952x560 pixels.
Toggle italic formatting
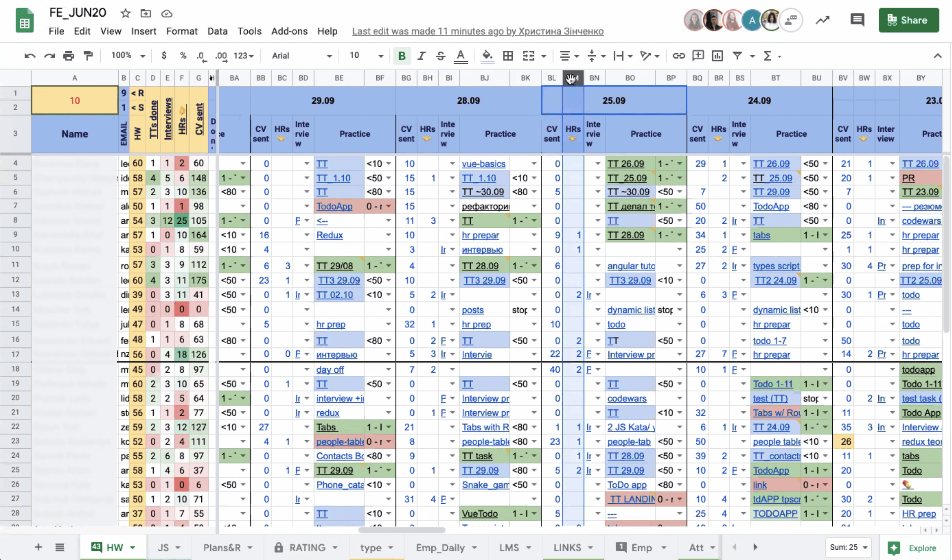(x=421, y=56)
